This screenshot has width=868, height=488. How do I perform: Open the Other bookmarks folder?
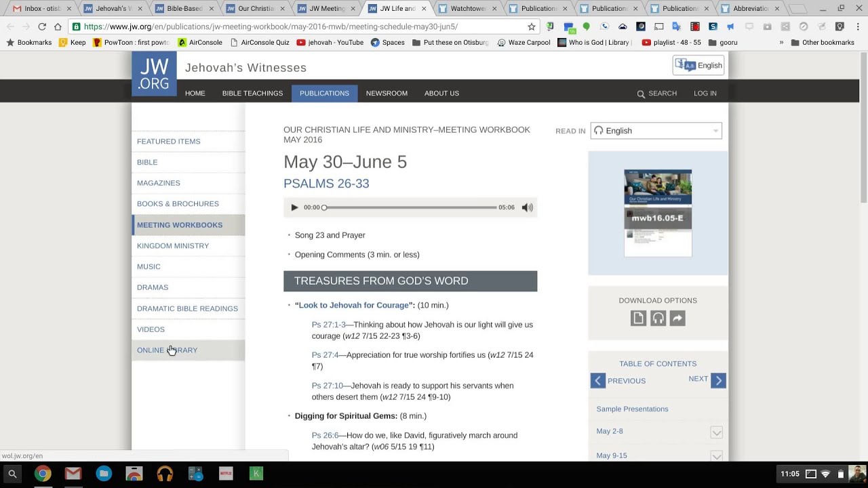pyautogui.click(x=822, y=42)
